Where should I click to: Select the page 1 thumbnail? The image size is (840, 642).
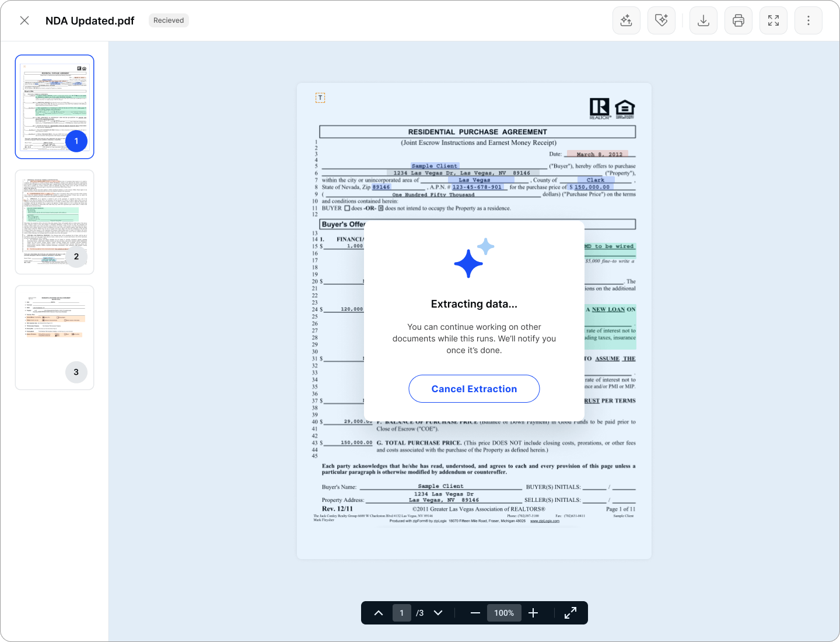pyautogui.click(x=54, y=107)
